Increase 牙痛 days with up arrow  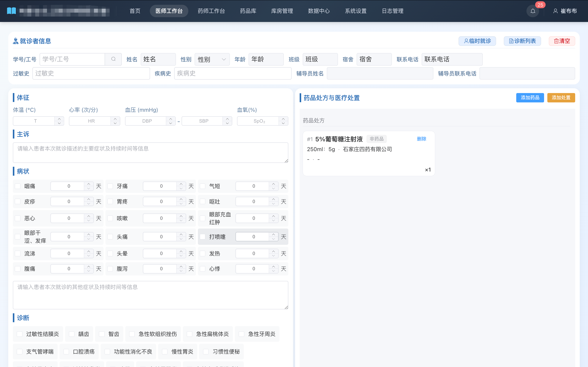(x=181, y=184)
